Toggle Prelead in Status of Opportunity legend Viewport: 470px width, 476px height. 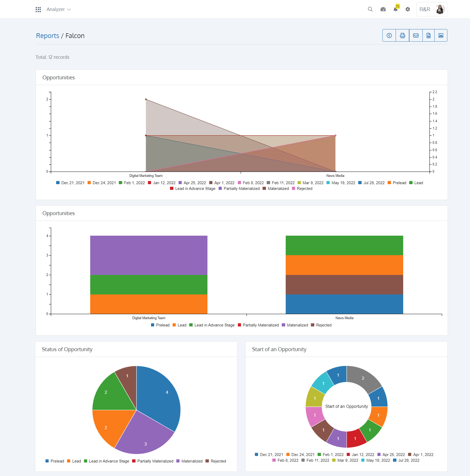(55, 461)
